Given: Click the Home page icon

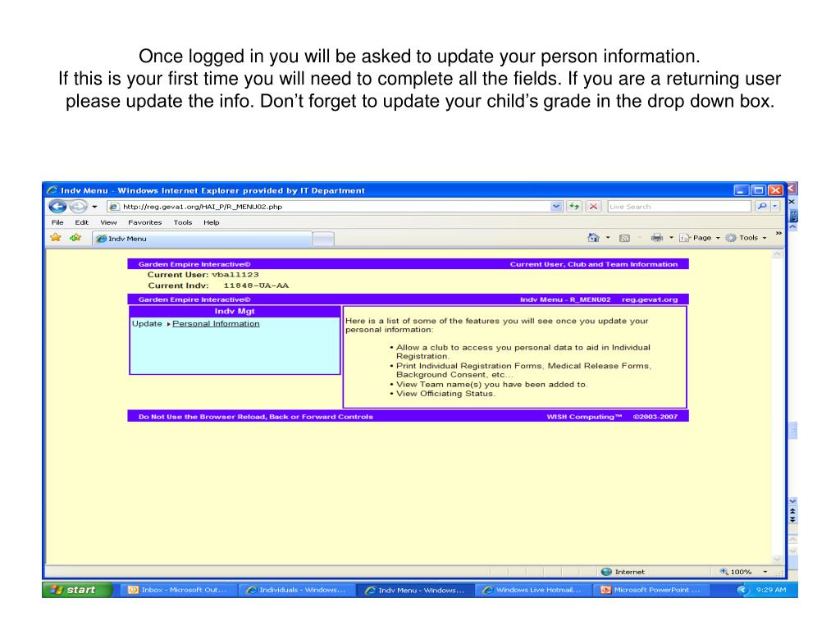Looking at the screenshot, I should coord(593,237).
